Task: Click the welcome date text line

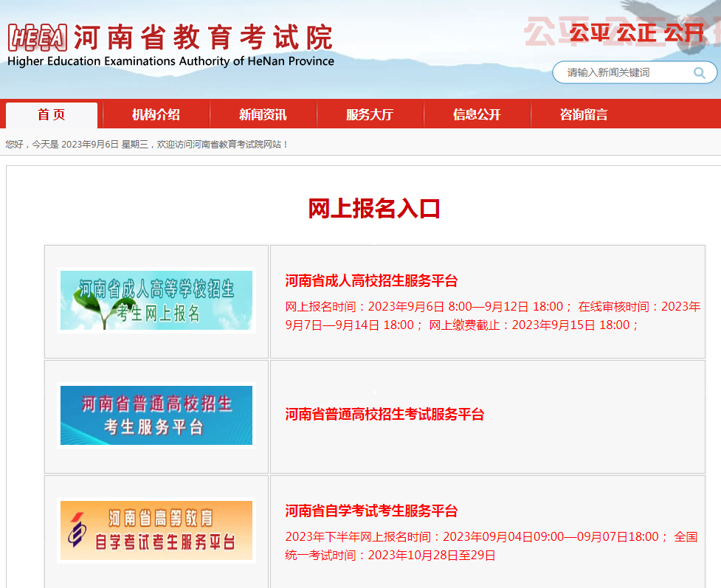Action: (144, 143)
